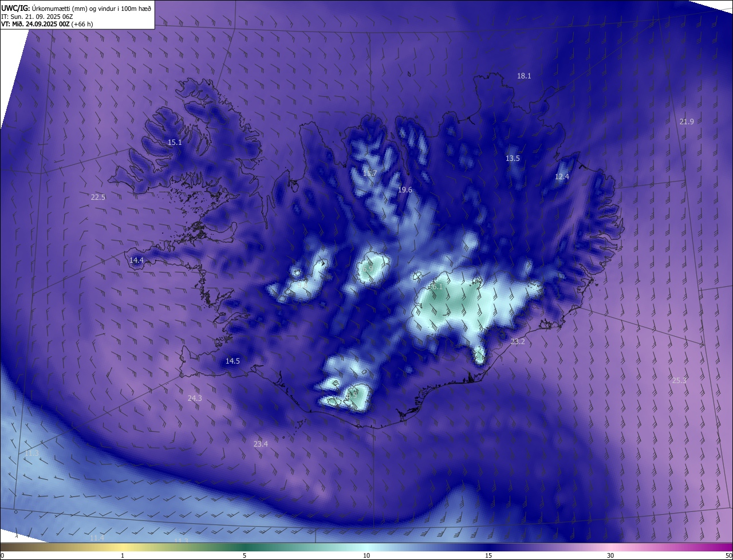Screen dimensions: 733x560
Task: Click the legend tick labeled 30
Action: point(610,555)
